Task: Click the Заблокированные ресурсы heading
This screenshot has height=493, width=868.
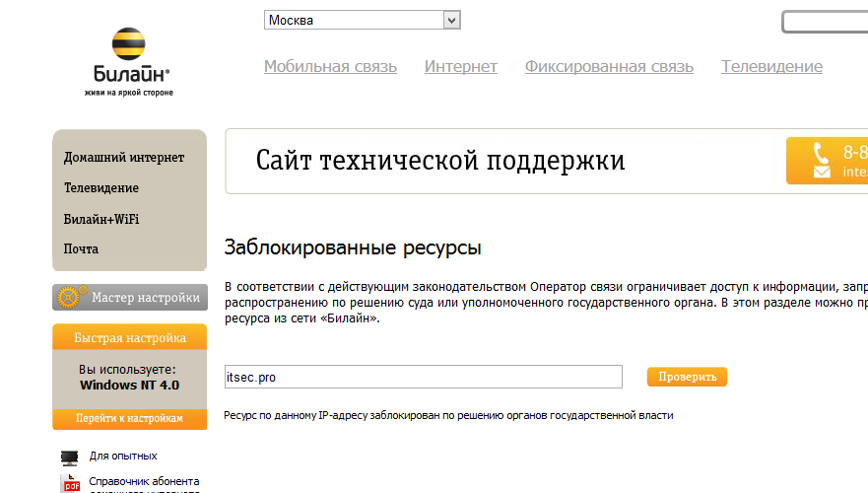Action: point(353,247)
